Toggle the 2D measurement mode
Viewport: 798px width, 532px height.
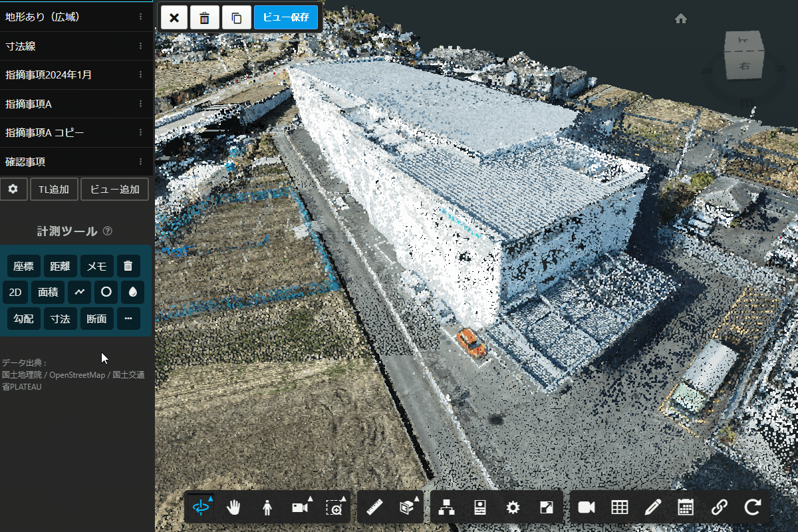pyautogui.click(x=15, y=291)
